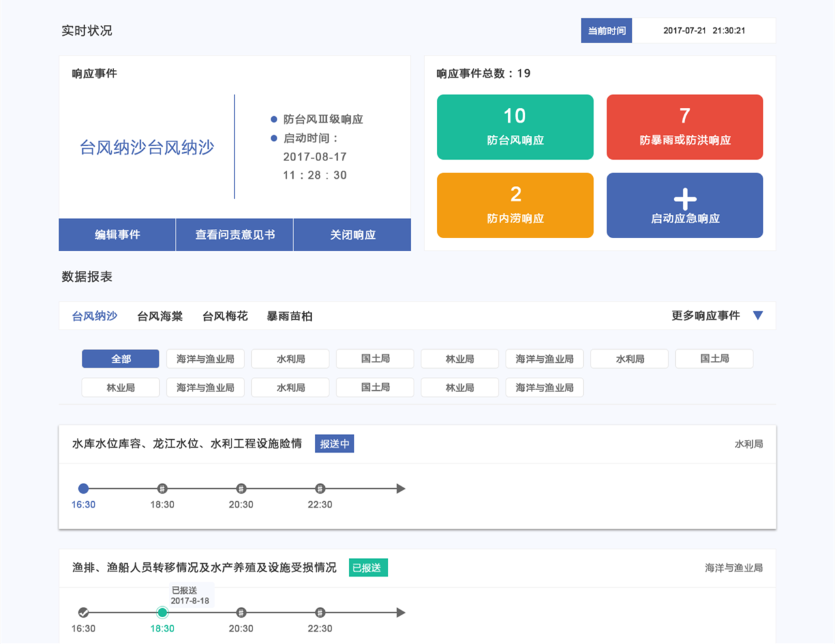This screenshot has height=644, width=835.
Task: Click the 响应事件 panel title
Action: coord(95,74)
